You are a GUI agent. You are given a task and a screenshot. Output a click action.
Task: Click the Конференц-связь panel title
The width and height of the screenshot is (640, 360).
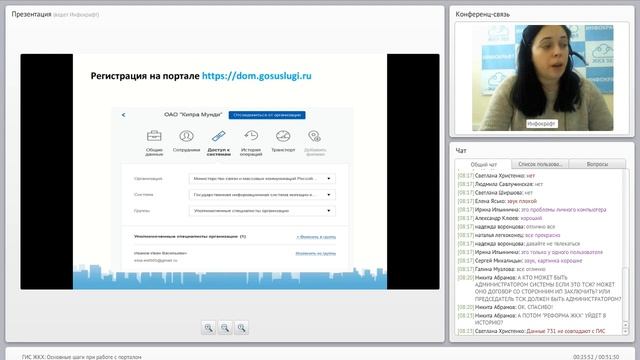[x=482, y=14]
